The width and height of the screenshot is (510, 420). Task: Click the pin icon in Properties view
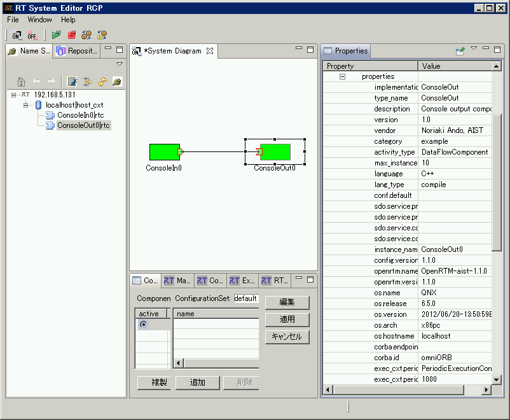(460, 51)
